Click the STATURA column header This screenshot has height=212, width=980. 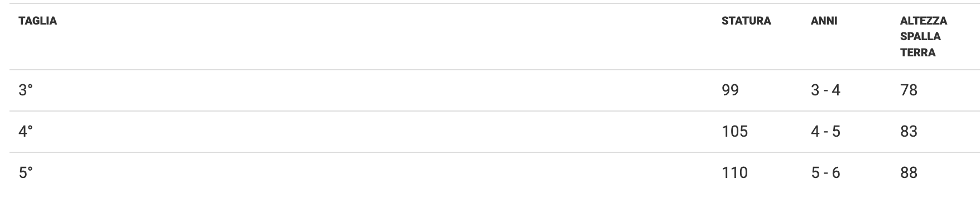[746, 21]
